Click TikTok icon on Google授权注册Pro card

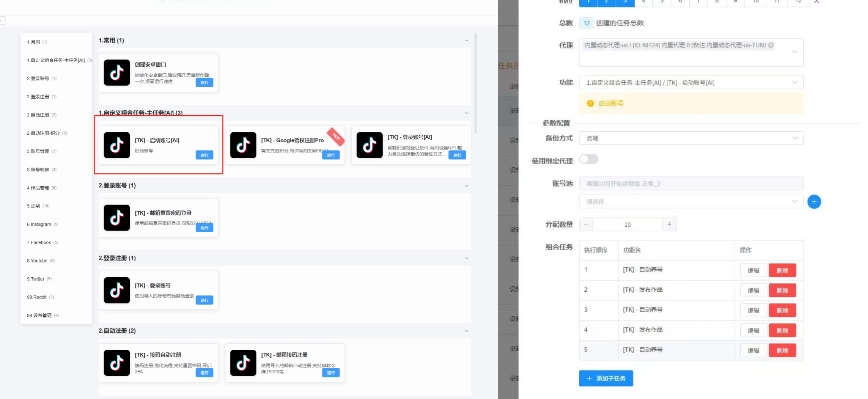(x=243, y=145)
